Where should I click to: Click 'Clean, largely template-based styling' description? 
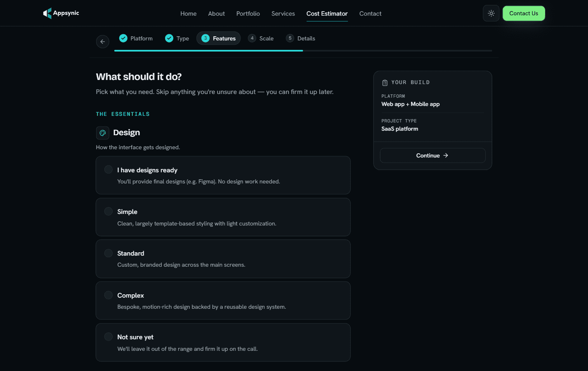(197, 223)
